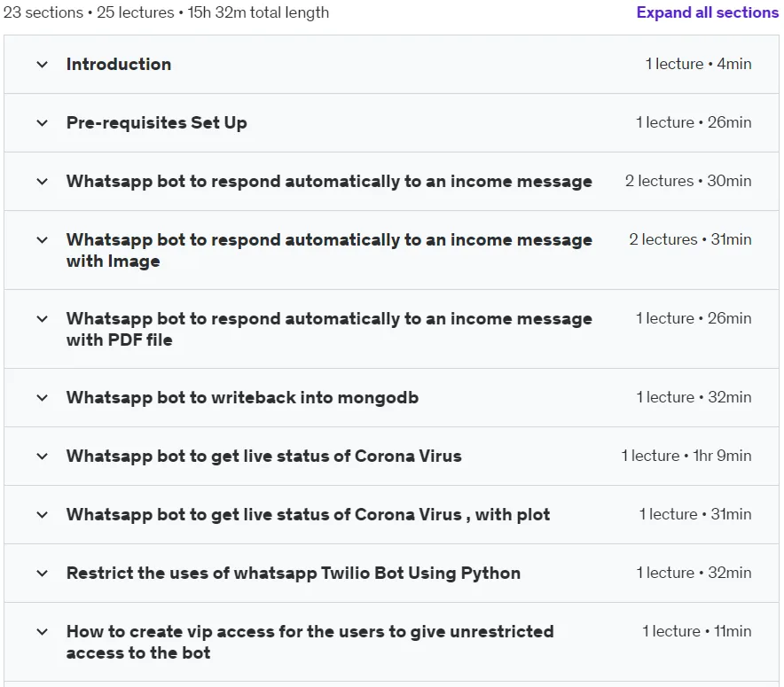
Task: Open Pre-requisites Set Up section title
Action: point(156,123)
